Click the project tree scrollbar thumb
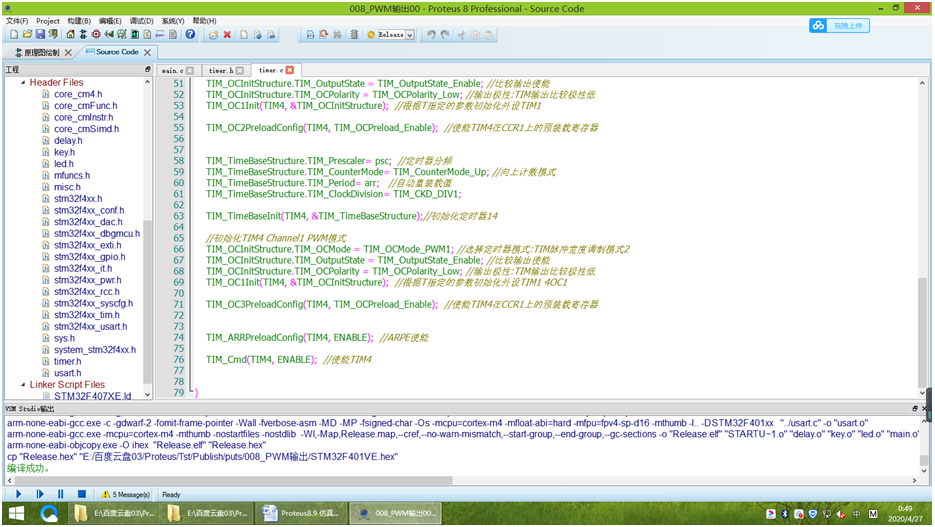The image size is (935, 527). tap(147, 301)
